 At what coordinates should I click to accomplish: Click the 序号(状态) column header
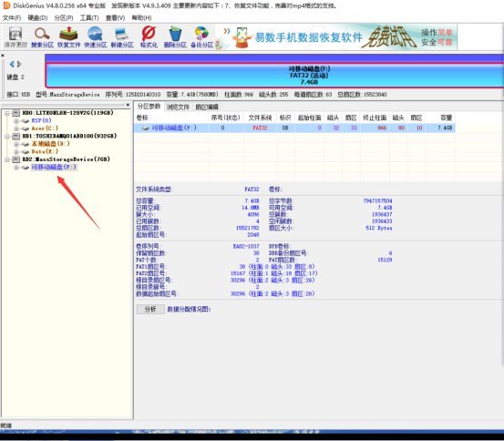coord(226,118)
